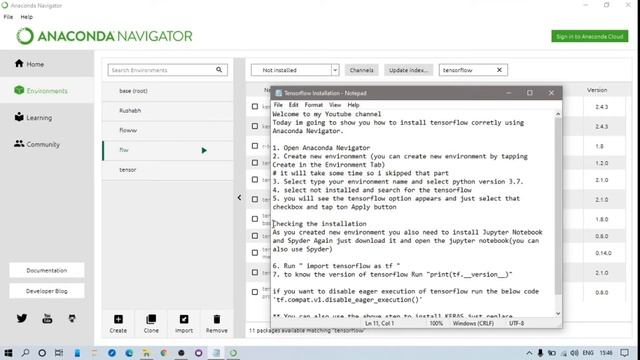
Task: Remove the selected environment
Action: (217, 324)
